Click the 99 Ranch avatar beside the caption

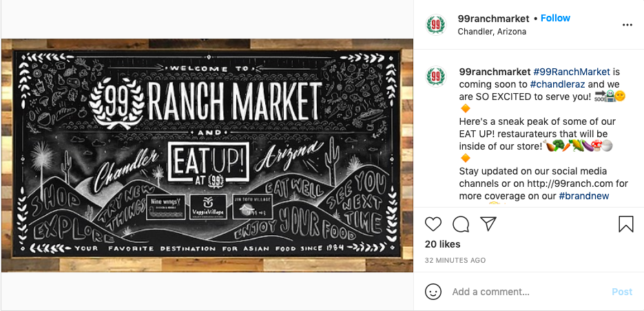(436, 77)
